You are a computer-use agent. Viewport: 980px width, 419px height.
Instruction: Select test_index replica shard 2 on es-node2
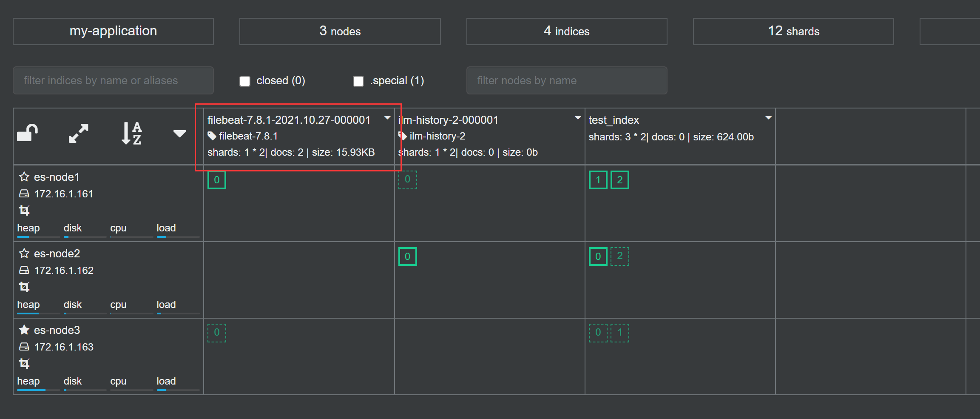[620, 257]
